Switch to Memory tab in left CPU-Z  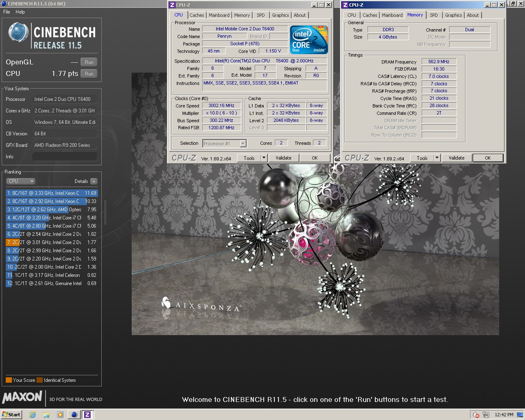pyautogui.click(x=242, y=15)
